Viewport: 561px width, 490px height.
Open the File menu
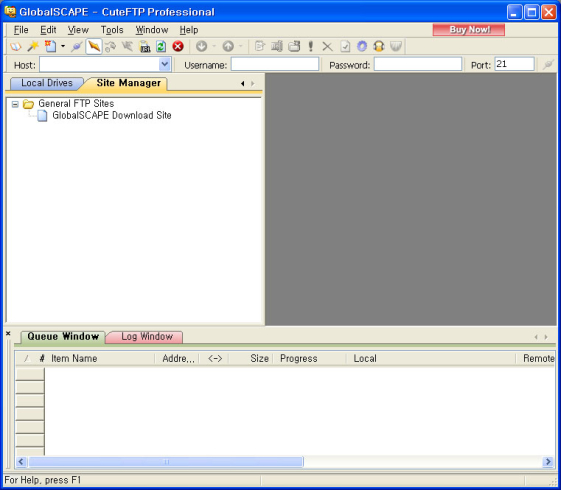(21, 30)
